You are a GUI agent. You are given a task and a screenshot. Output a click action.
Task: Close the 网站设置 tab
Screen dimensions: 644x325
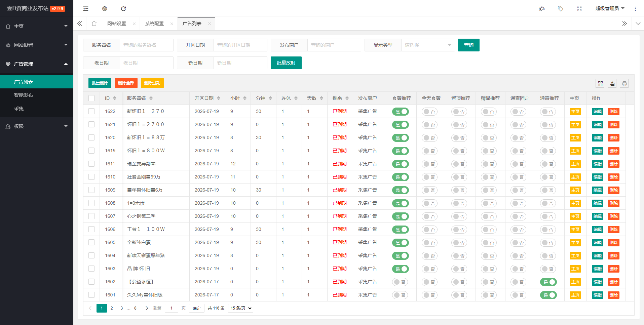tap(134, 24)
